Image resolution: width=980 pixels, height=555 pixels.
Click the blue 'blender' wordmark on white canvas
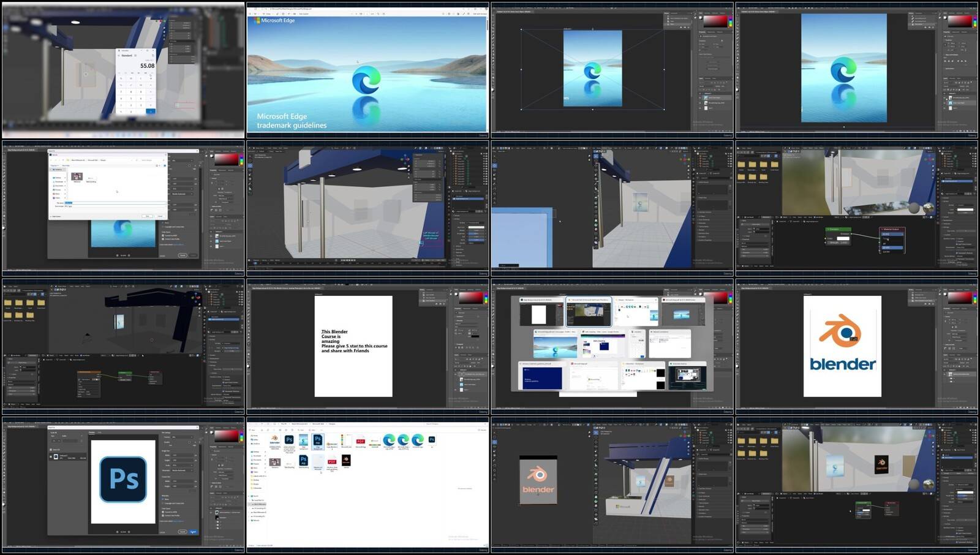pos(842,364)
